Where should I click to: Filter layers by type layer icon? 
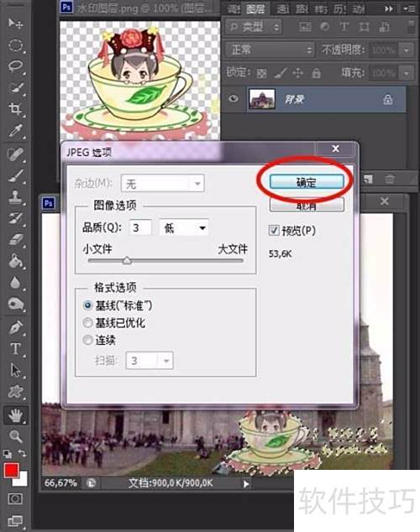pyautogui.click(x=344, y=27)
